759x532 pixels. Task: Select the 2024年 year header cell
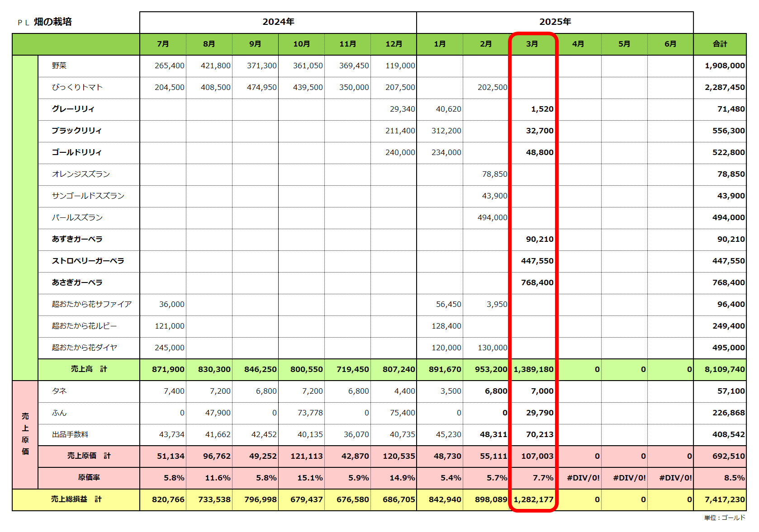tap(278, 22)
